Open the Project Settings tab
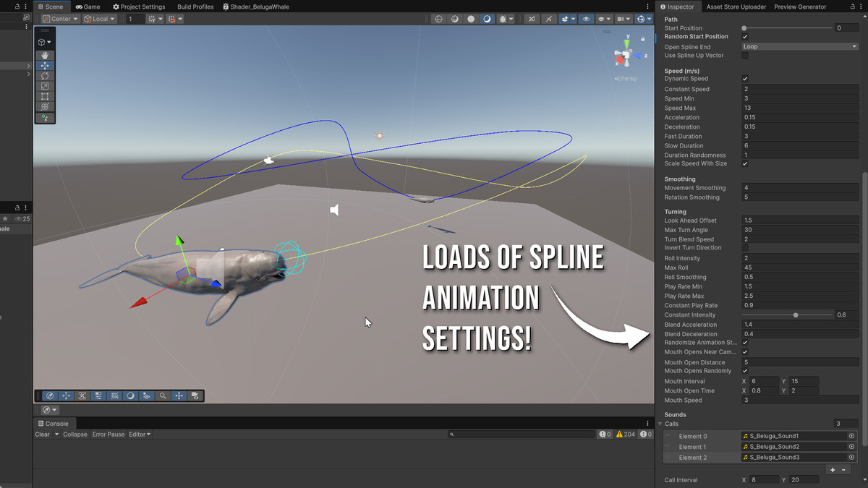Viewport: 868px width, 488px height. [139, 7]
